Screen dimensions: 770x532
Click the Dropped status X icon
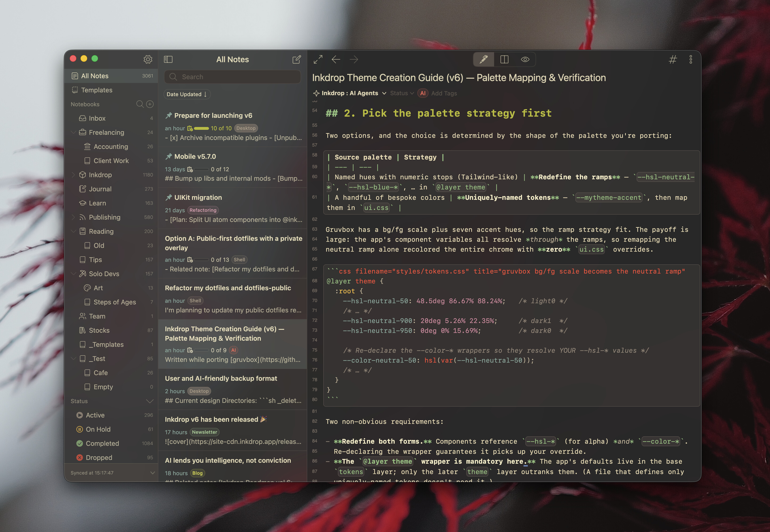tap(79, 458)
